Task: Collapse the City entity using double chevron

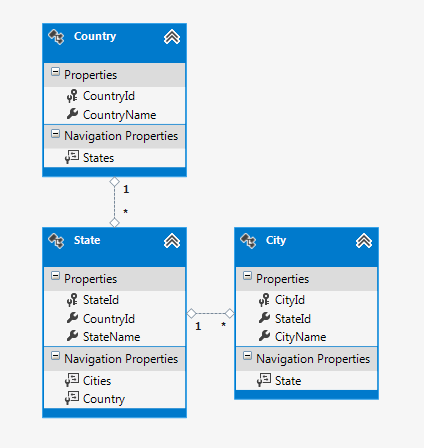Action: tap(364, 241)
